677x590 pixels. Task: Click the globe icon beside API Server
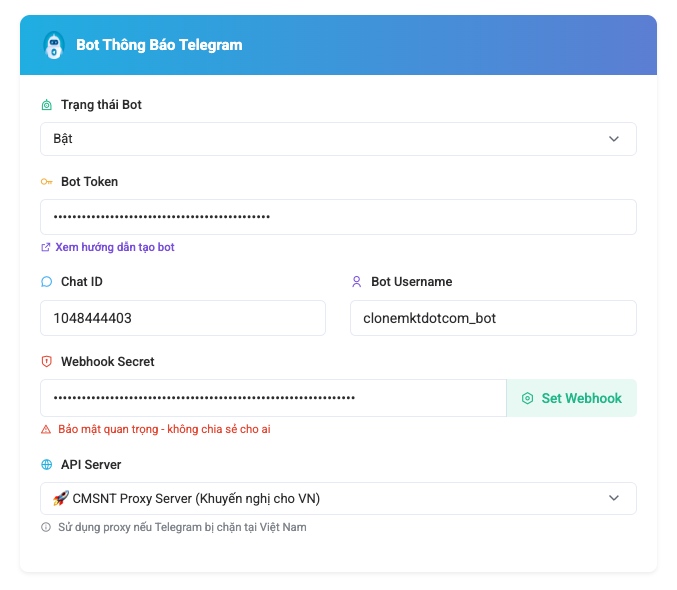pyautogui.click(x=47, y=465)
